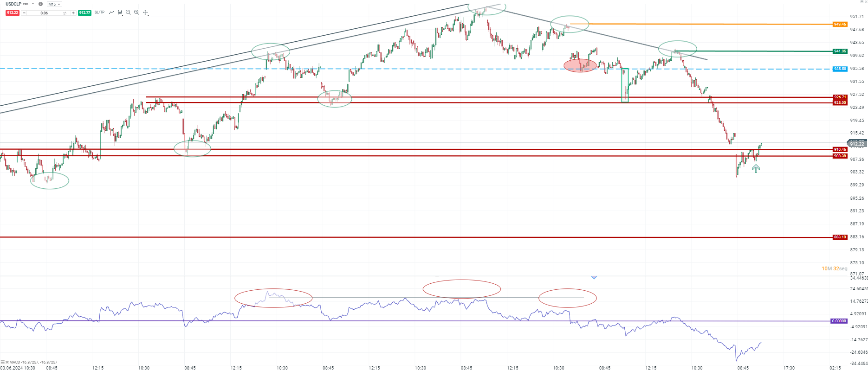Open the SL/TP settings

click(x=99, y=13)
